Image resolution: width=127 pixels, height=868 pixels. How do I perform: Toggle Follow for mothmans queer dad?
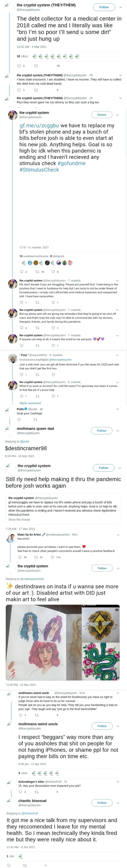click(x=102, y=431)
